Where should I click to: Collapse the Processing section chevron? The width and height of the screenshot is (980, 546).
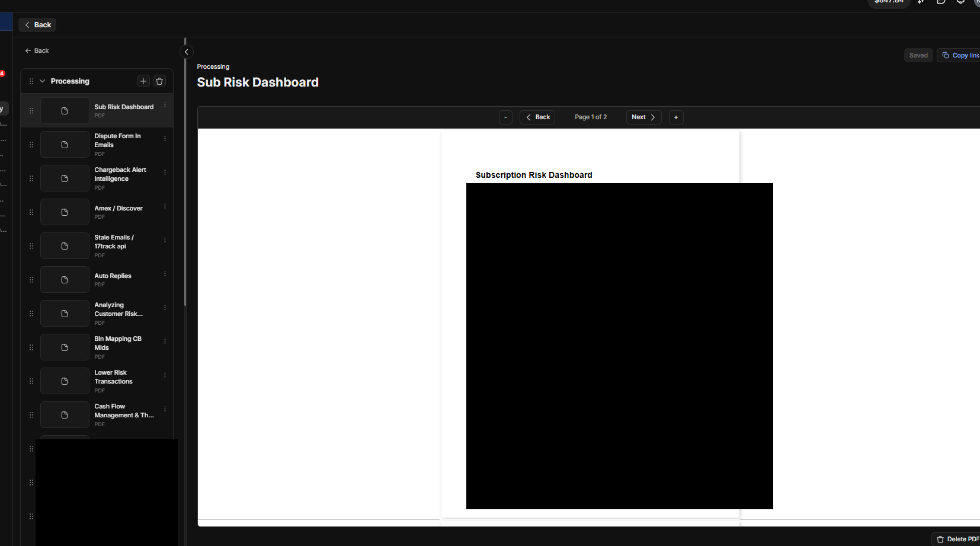pos(42,81)
